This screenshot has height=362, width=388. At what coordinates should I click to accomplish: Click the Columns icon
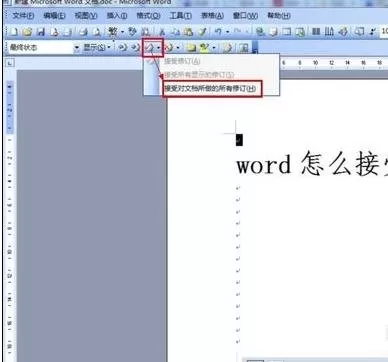coord(316,32)
